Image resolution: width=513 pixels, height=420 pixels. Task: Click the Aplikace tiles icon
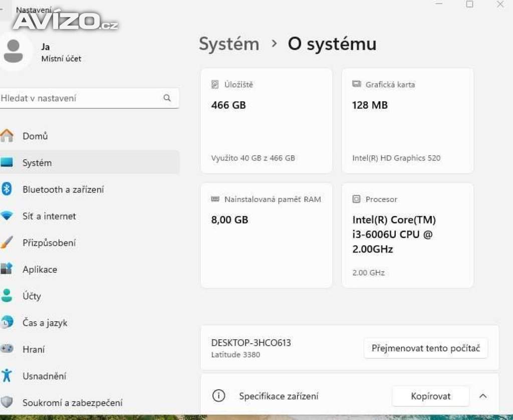pos(7,269)
